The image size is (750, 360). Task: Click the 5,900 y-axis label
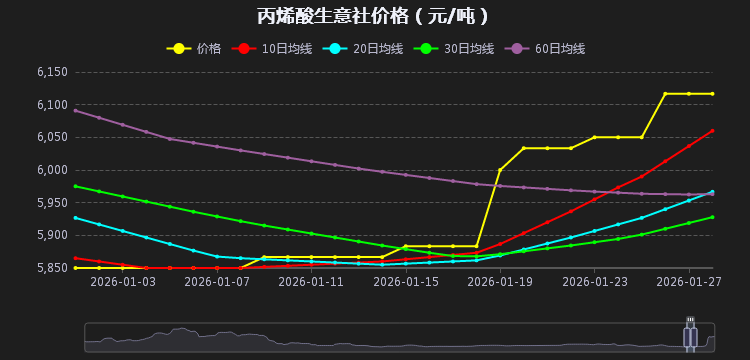click(52, 235)
